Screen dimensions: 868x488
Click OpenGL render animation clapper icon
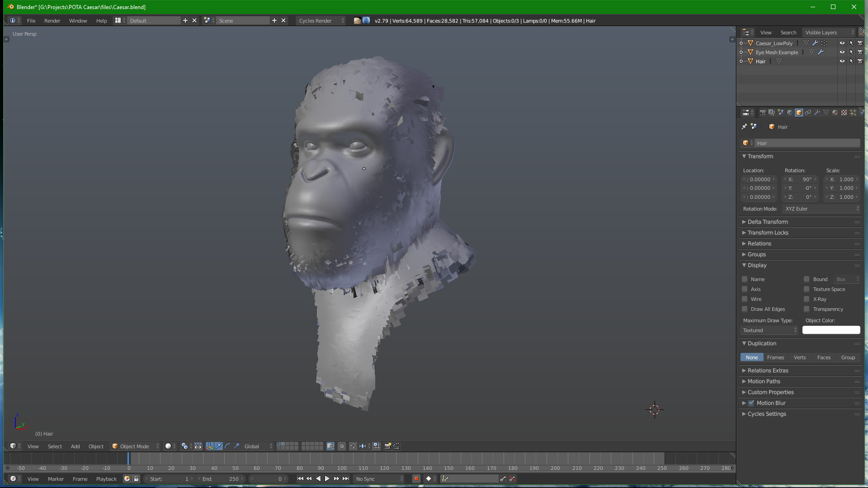(x=396, y=446)
